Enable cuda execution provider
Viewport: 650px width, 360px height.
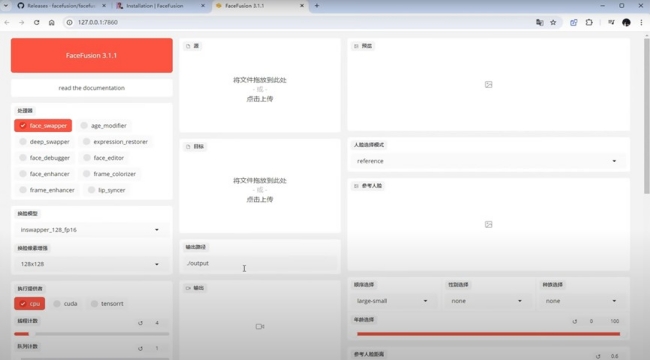66,304
